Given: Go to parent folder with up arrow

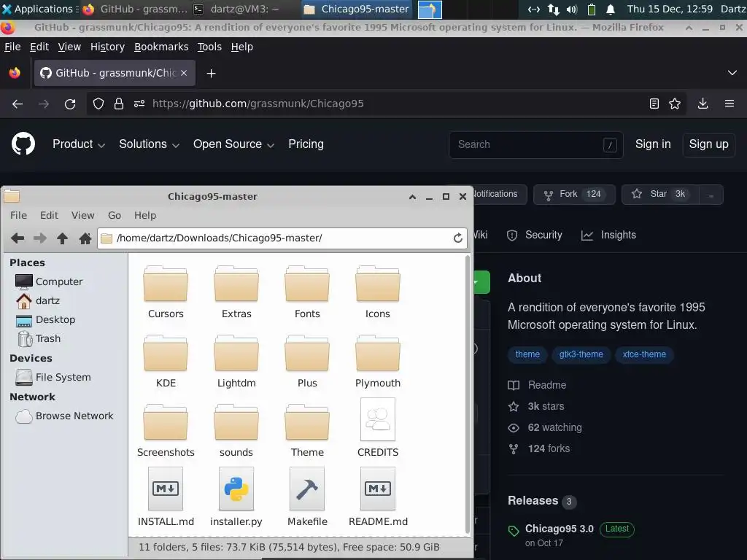Looking at the screenshot, I should click(x=63, y=238).
